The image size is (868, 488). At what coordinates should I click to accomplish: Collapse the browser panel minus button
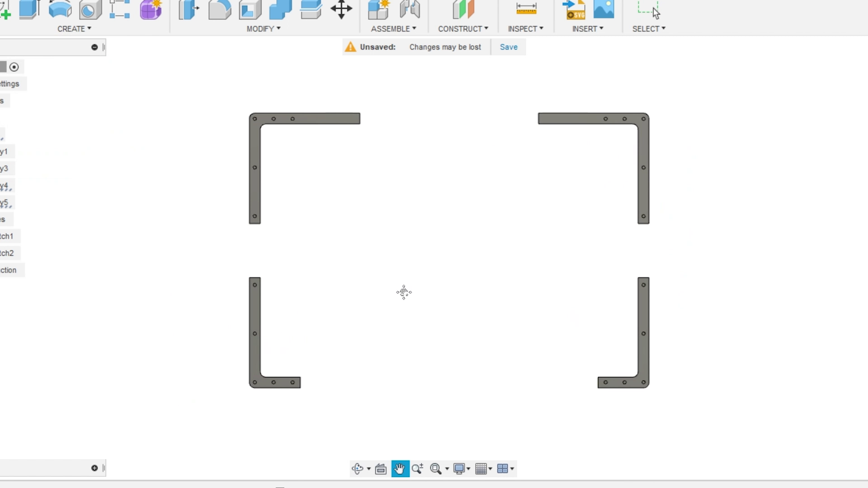[94, 47]
